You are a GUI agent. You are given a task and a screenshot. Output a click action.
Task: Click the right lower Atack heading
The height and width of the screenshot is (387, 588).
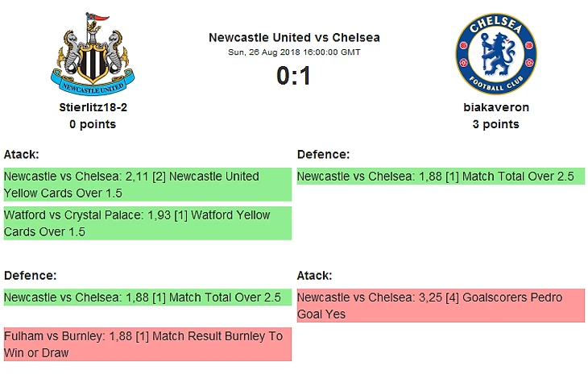(x=314, y=276)
